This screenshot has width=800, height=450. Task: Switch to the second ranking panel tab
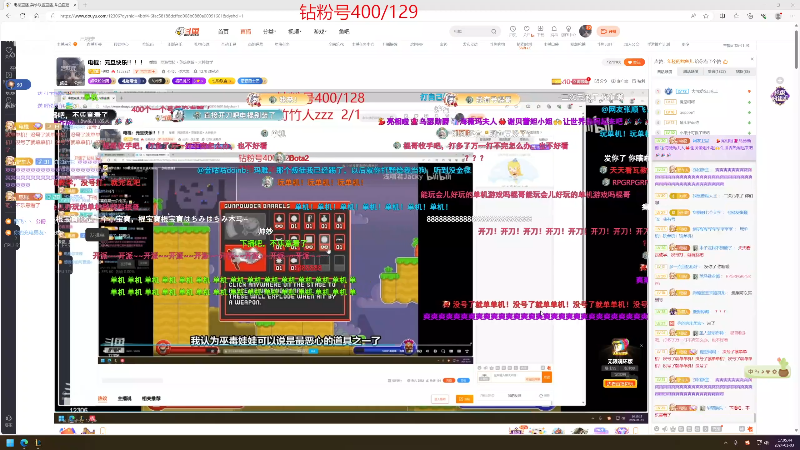coord(690,72)
